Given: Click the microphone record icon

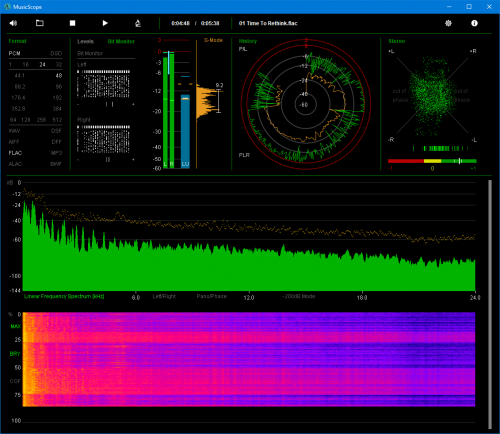Looking at the screenshot, I should (138, 23).
